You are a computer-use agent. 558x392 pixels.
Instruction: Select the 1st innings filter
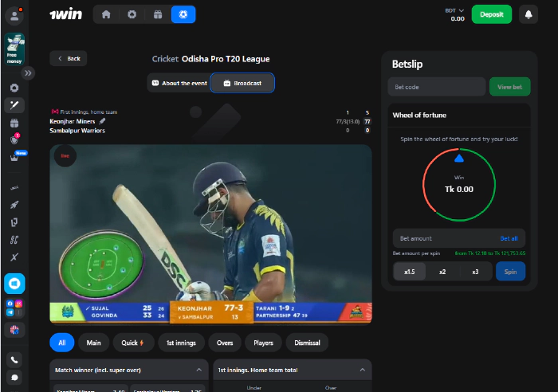coord(181,343)
